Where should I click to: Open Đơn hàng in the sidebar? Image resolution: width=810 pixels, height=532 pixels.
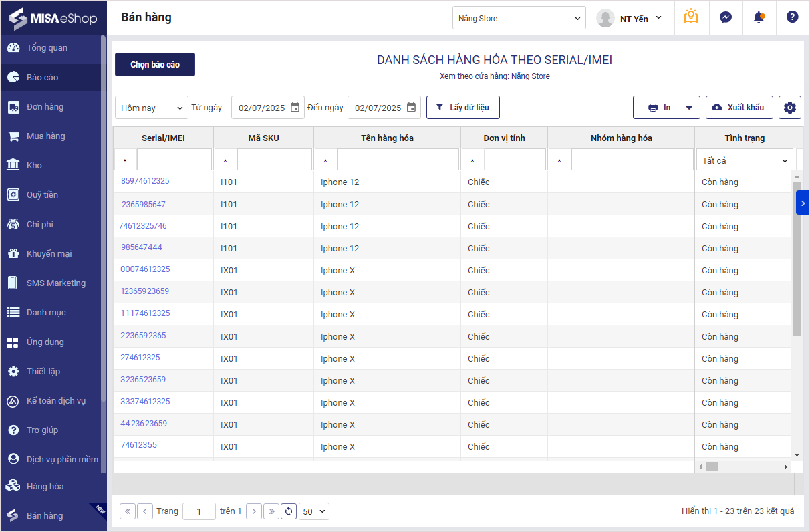click(x=45, y=107)
